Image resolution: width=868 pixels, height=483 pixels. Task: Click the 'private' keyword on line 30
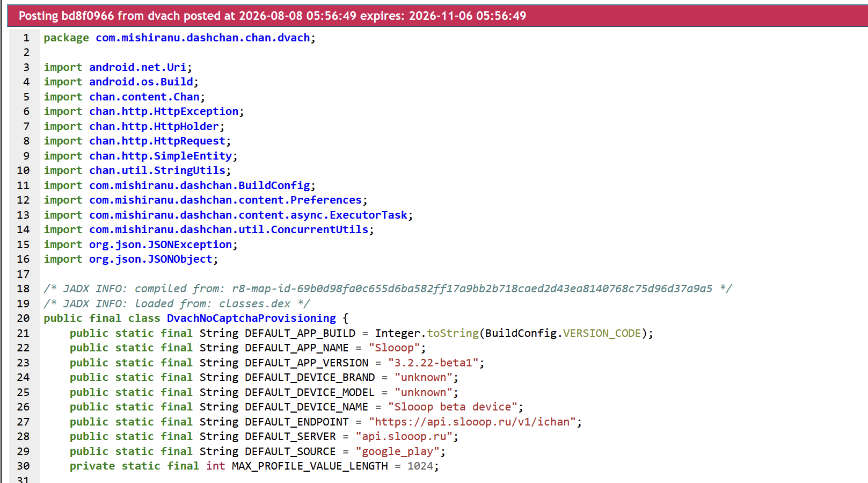92,466
